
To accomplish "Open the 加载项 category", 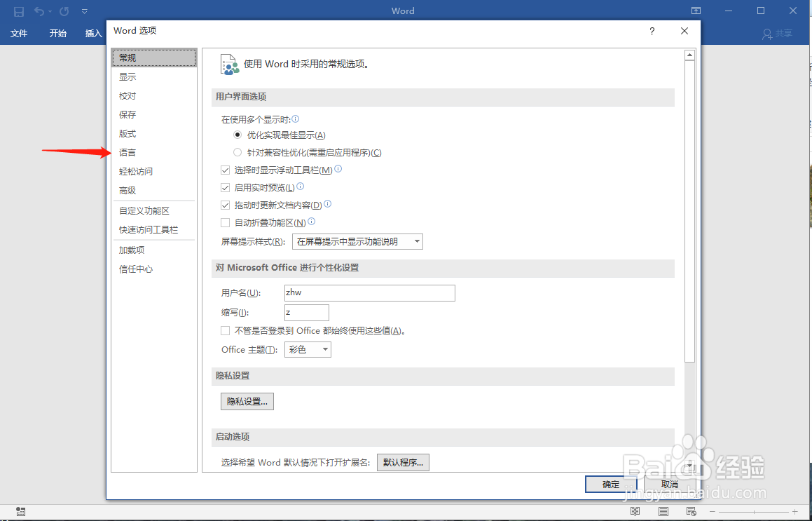I will tap(154, 250).
